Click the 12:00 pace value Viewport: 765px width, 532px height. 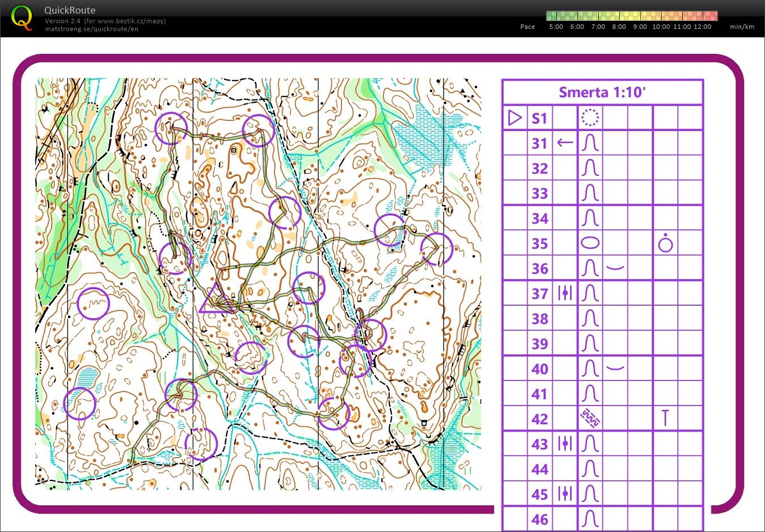point(703,27)
